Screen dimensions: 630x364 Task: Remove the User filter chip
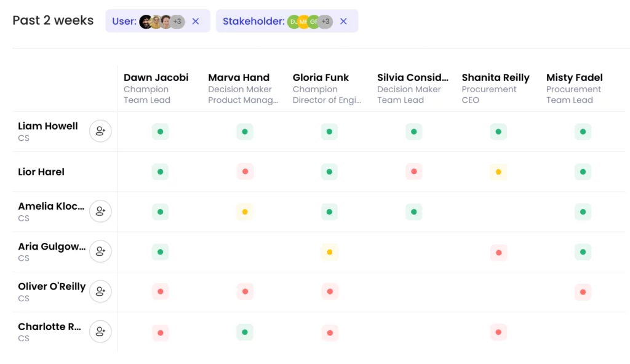point(196,22)
